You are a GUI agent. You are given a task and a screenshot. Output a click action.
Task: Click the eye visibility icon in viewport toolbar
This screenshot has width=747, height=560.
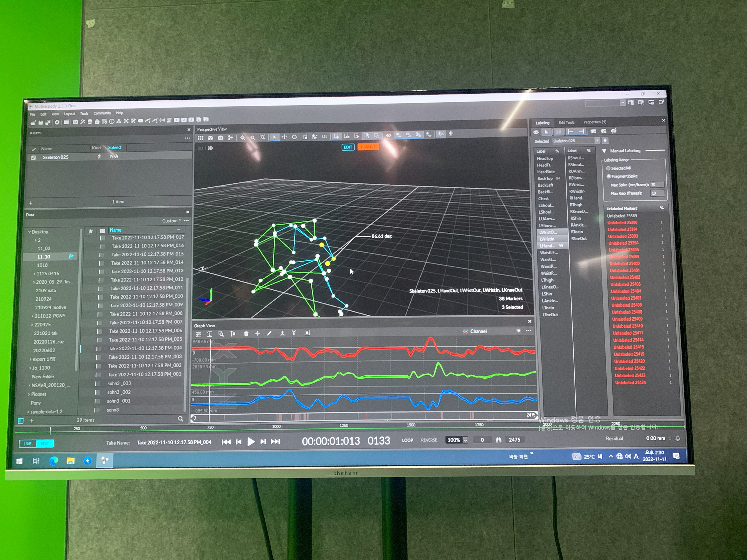click(x=389, y=135)
